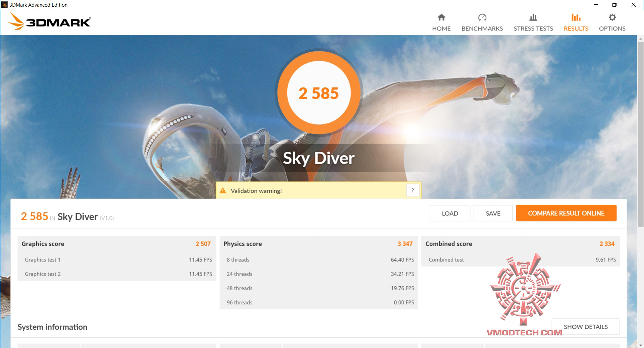Click the 9.61 FPS value

(x=606, y=260)
